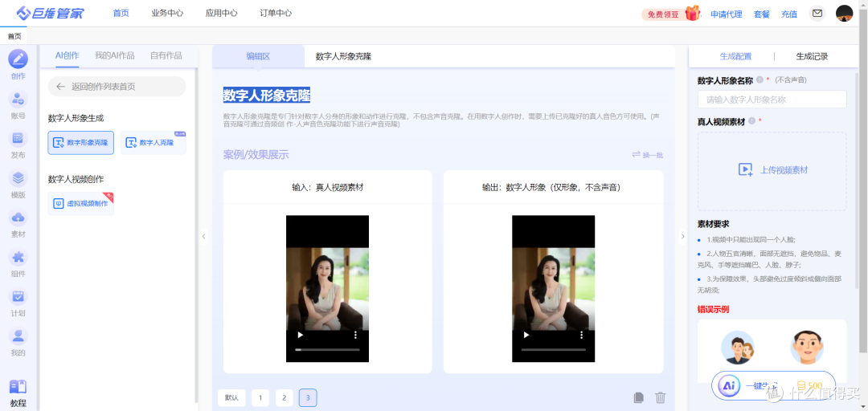Screen dimensions: 868x411
Task: Click the copy icon below the editor
Action: point(638,397)
